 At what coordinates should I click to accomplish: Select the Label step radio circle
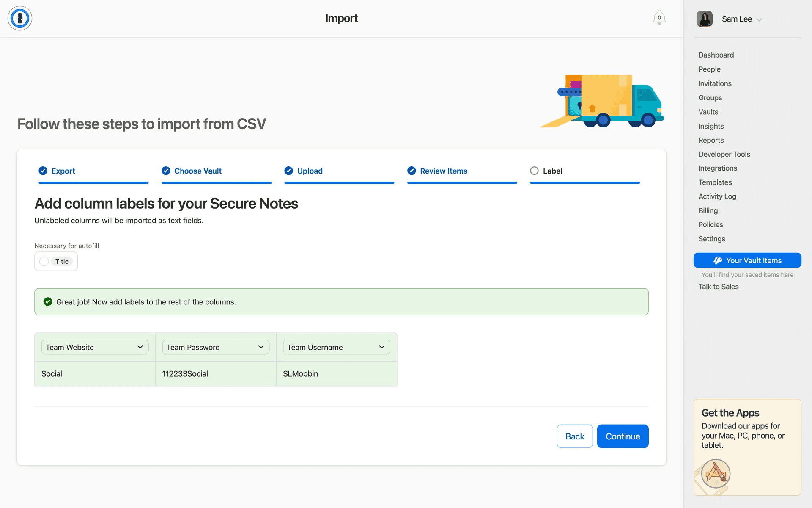(x=534, y=171)
